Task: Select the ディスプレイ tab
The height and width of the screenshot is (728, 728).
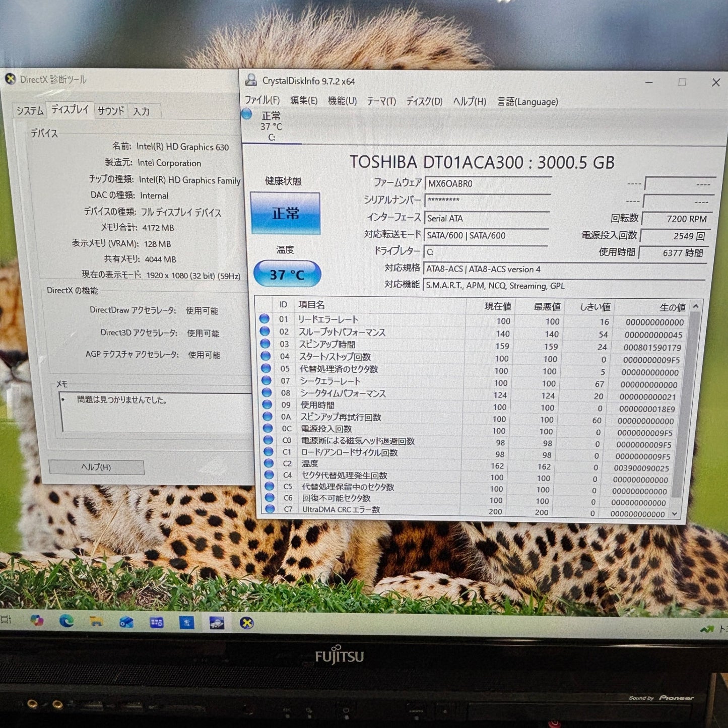Action: tap(70, 110)
